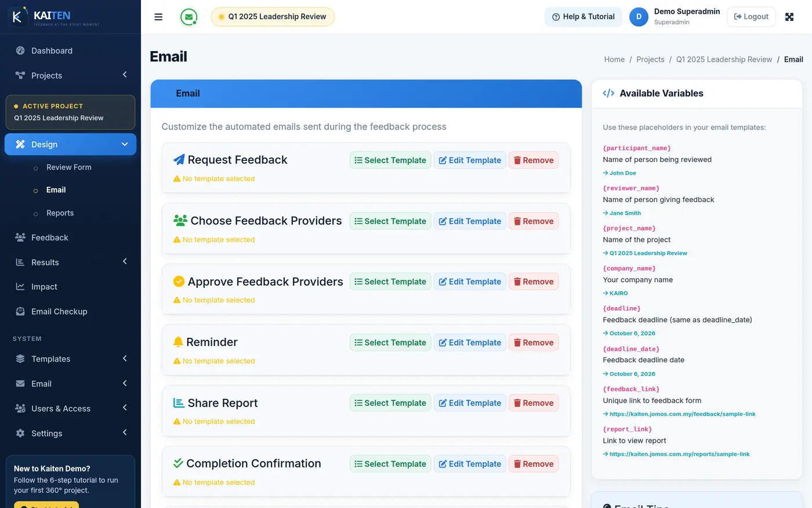Click the Projects diagram icon
The width and height of the screenshot is (812, 508).
[20, 75]
